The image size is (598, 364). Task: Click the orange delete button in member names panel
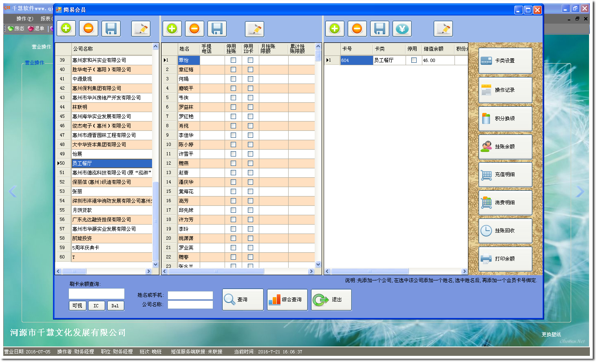[194, 29]
